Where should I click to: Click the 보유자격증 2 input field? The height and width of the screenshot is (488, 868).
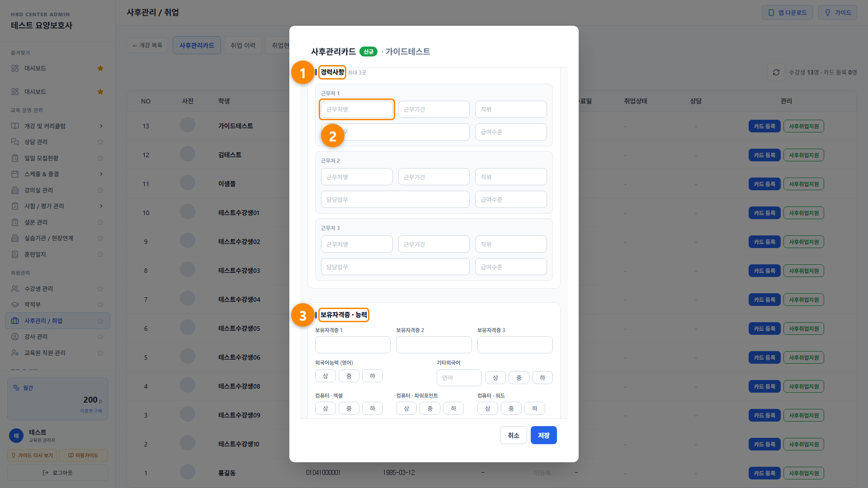434,345
